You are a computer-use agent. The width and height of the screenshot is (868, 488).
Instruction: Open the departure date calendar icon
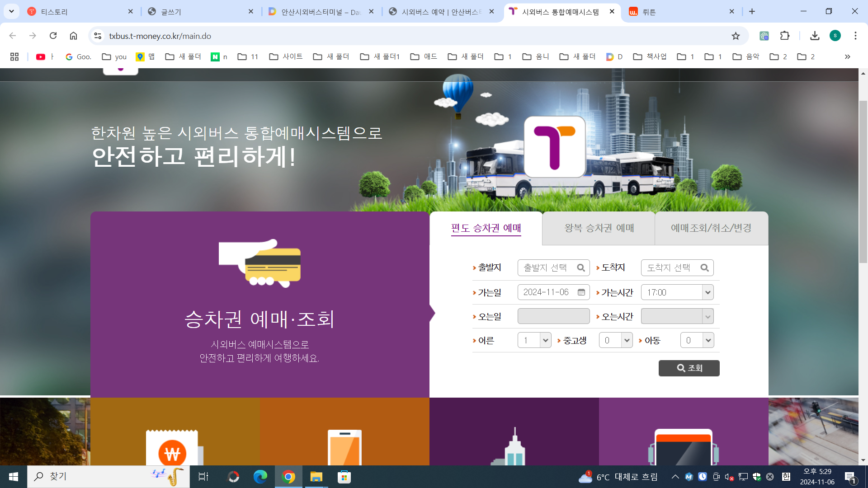(x=581, y=292)
